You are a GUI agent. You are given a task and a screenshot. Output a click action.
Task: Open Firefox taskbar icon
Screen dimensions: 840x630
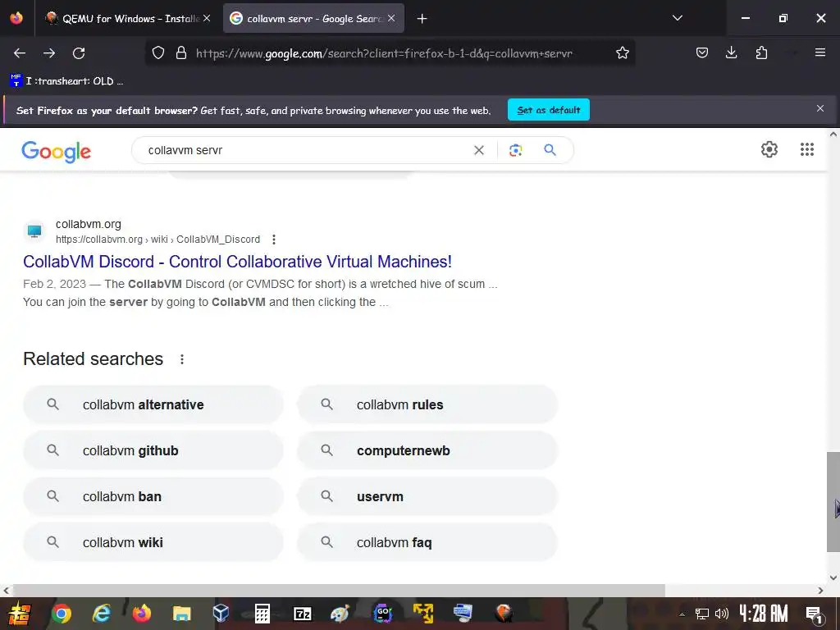click(141, 614)
